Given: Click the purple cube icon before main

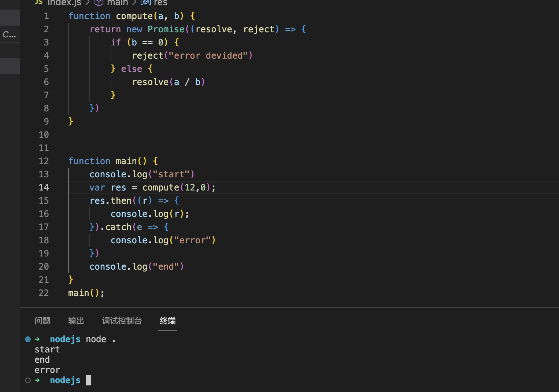Looking at the screenshot, I should point(99,3).
